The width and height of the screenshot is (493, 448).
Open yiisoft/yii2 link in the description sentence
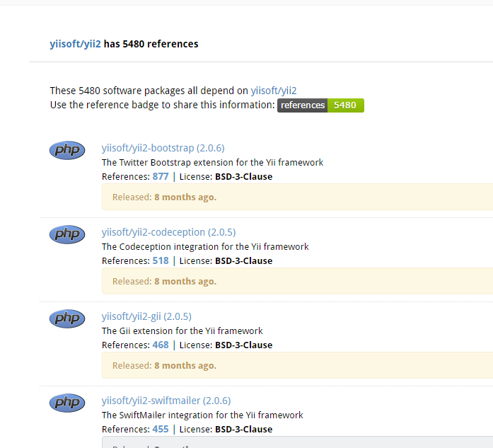(x=274, y=91)
